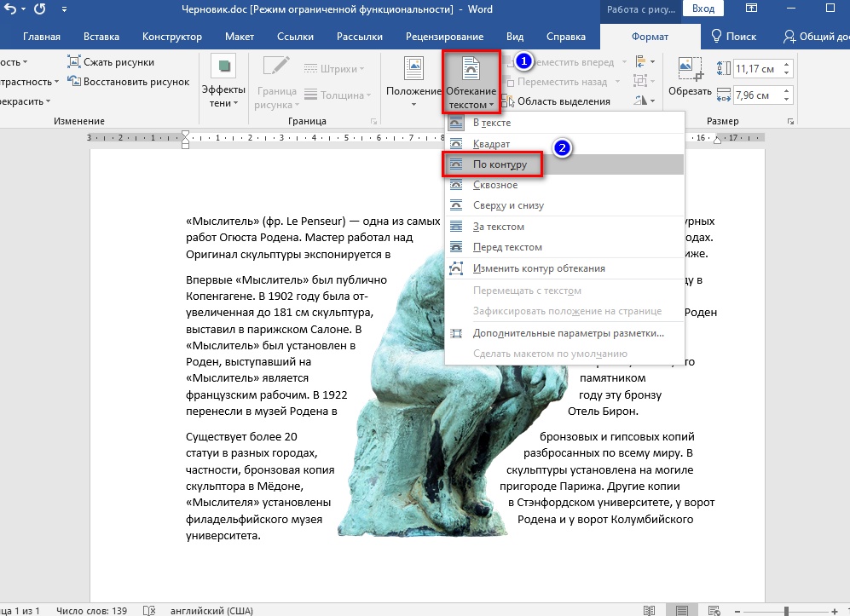Click the Поиск lightbulb search box

pos(733,37)
